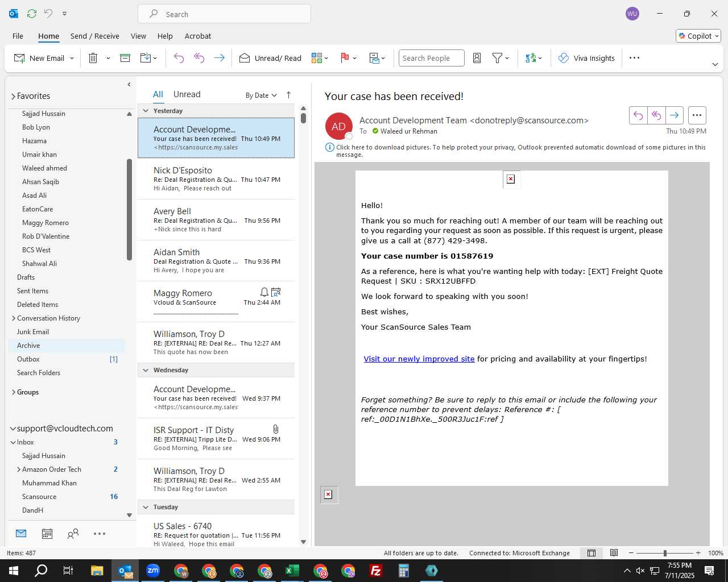The width and height of the screenshot is (728, 582).
Task: Click Forward button in reading pane
Action: [x=675, y=115]
